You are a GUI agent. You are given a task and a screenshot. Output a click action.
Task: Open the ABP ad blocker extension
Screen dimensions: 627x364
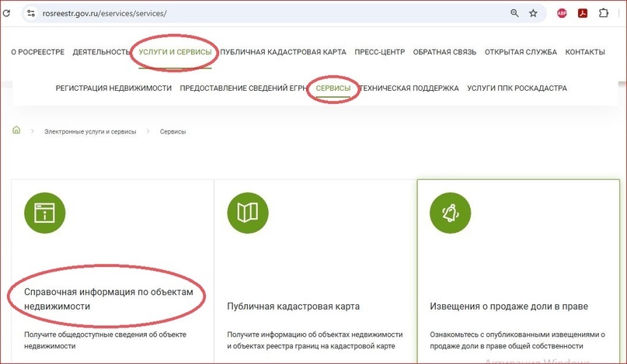point(562,13)
